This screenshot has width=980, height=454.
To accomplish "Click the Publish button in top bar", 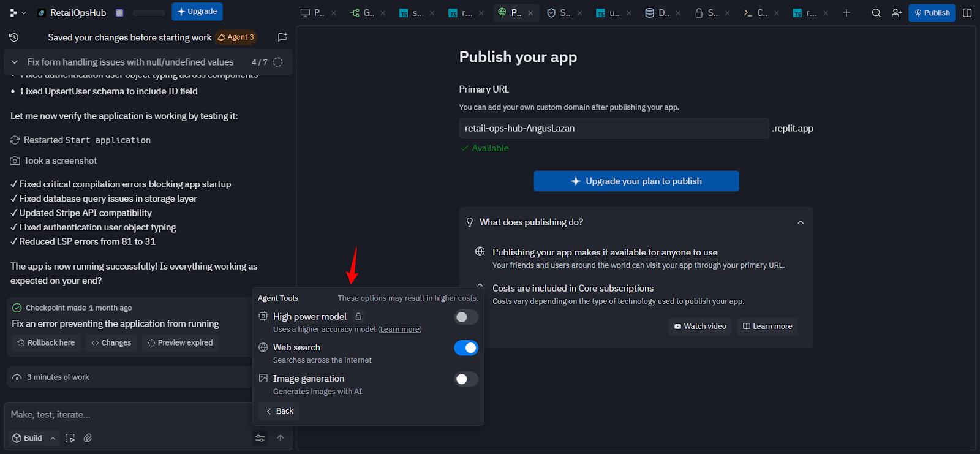I will coord(932,13).
